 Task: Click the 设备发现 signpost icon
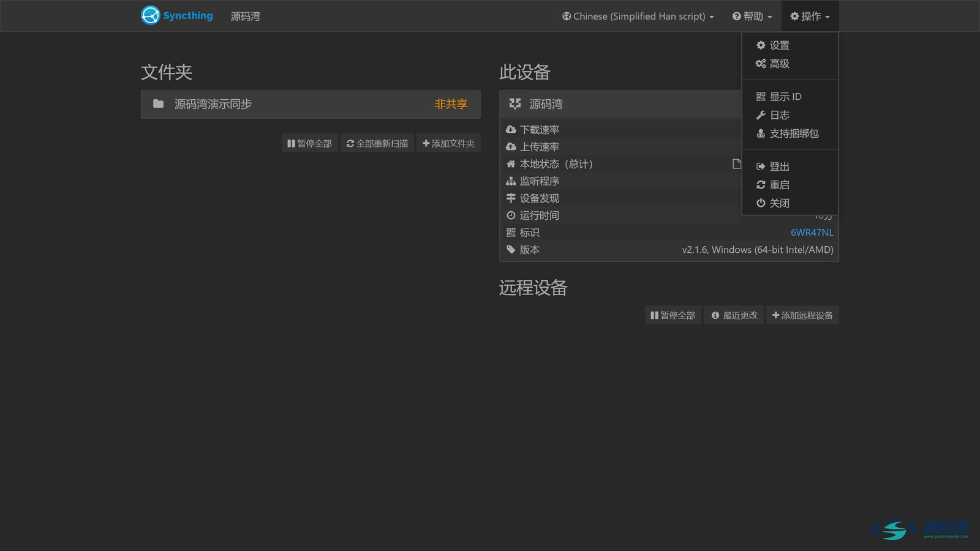tap(511, 198)
